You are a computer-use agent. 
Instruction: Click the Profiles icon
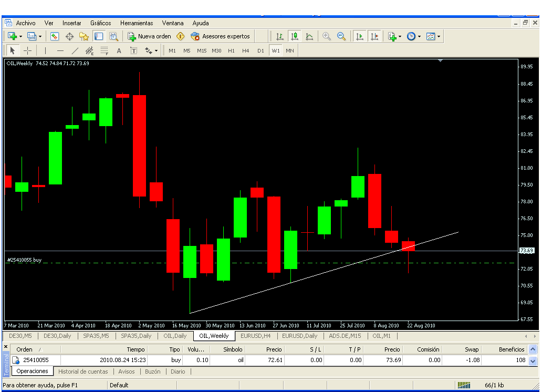click(x=32, y=36)
